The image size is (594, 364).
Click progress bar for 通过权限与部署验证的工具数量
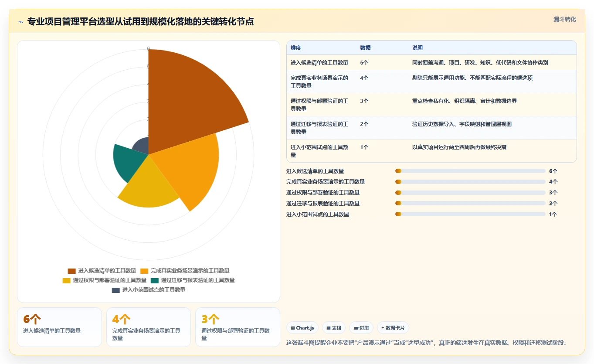pyautogui.click(x=470, y=193)
